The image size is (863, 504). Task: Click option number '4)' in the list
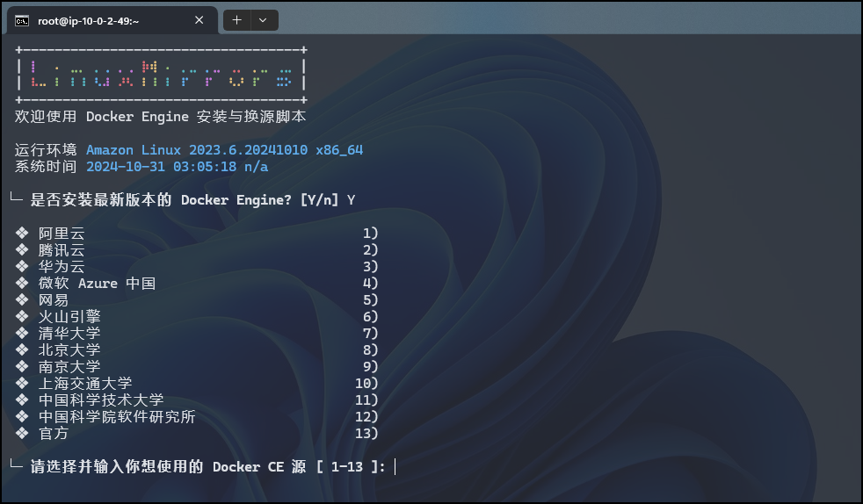(370, 284)
